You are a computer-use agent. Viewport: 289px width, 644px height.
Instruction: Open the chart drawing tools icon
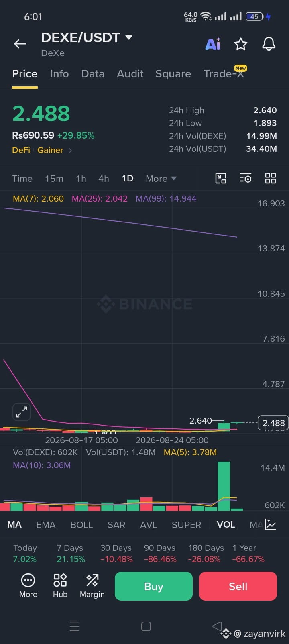pos(221,178)
